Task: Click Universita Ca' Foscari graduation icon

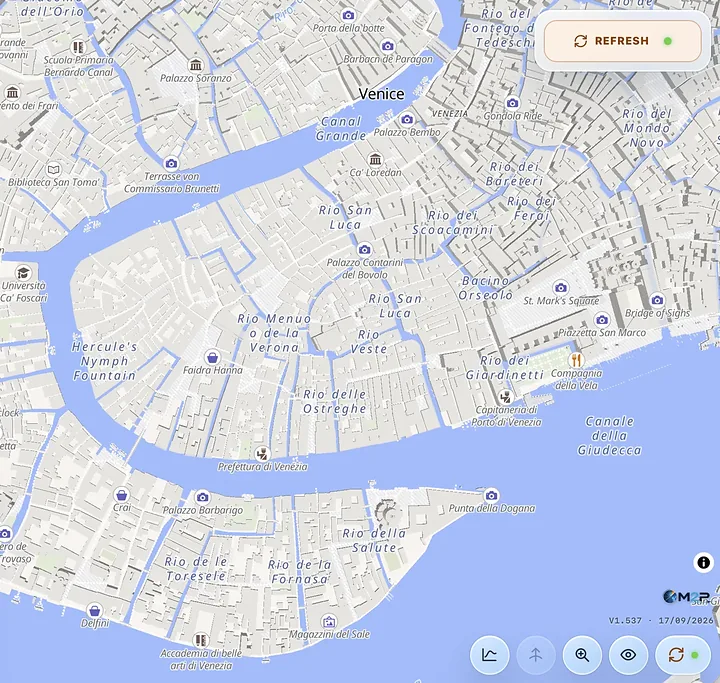Action: coord(23,272)
